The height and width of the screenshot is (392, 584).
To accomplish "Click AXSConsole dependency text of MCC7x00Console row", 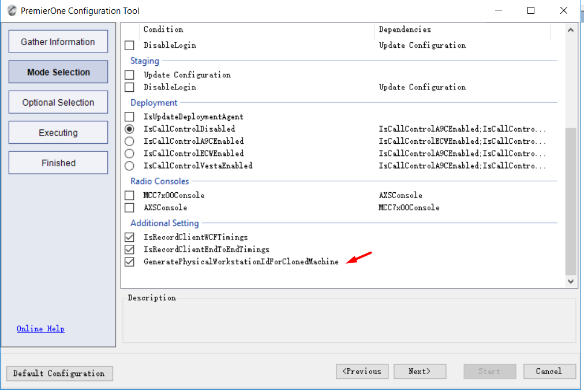I will (400, 195).
